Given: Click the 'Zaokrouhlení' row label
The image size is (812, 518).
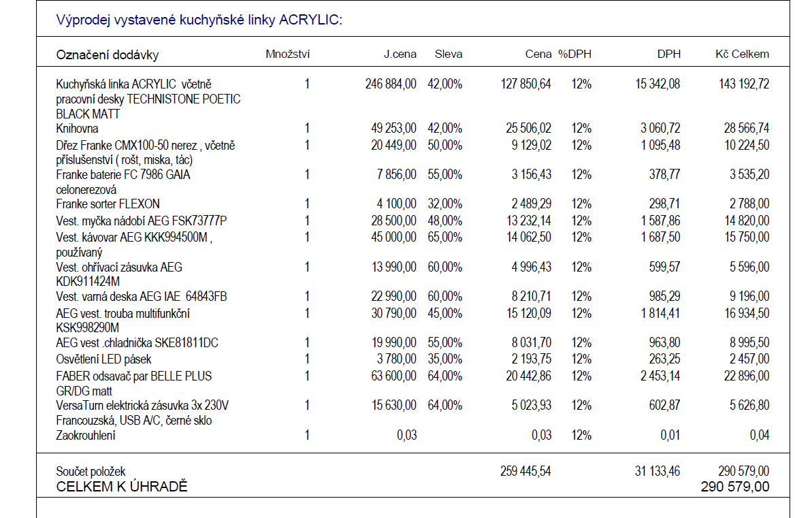Looking at the screenshot, I should click(x=85, y=436).
